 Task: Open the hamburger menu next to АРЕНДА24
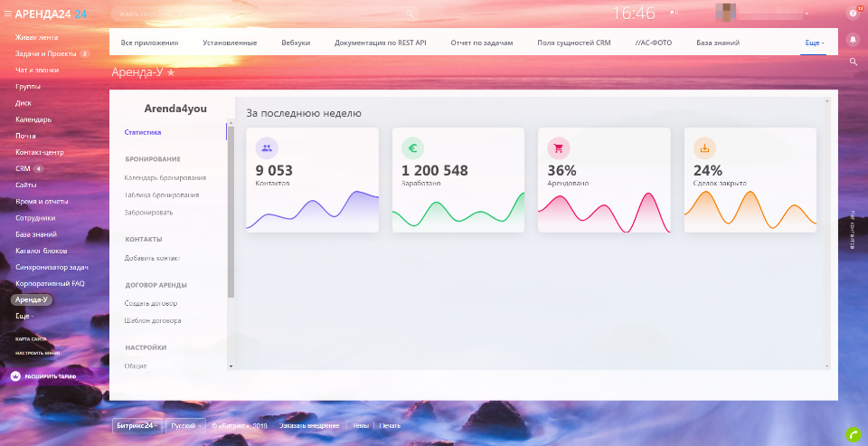pos(8,14)
